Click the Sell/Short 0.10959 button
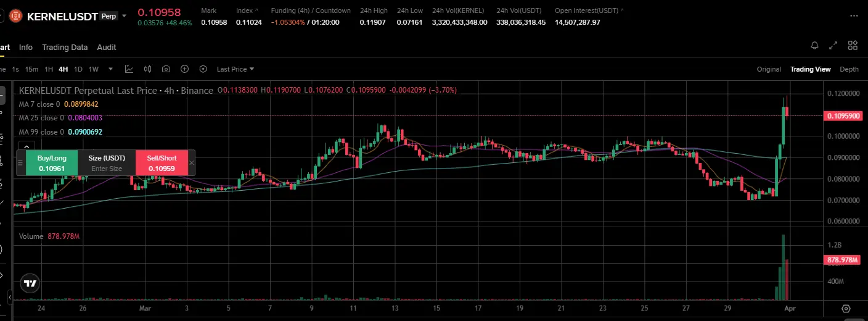868x321 pixels. 162,163
